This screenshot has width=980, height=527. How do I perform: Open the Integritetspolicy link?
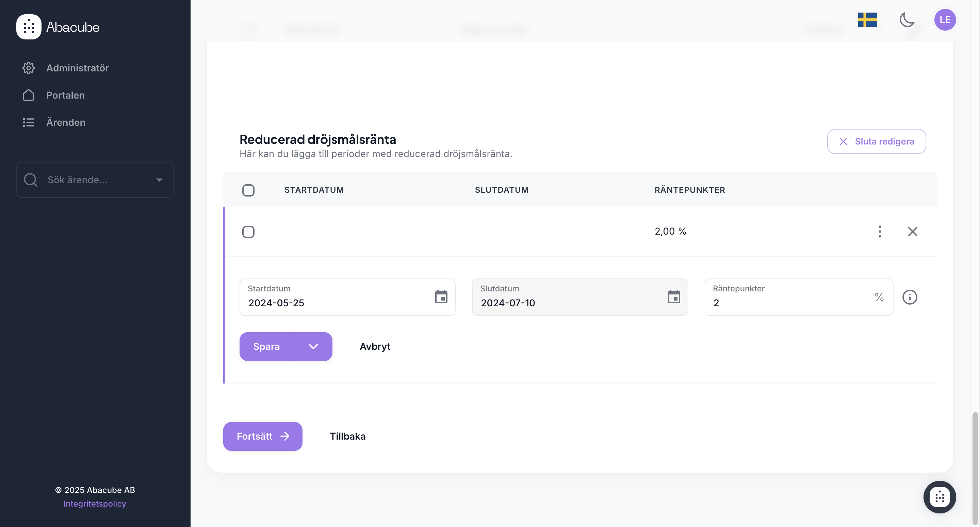click(95, 504)
